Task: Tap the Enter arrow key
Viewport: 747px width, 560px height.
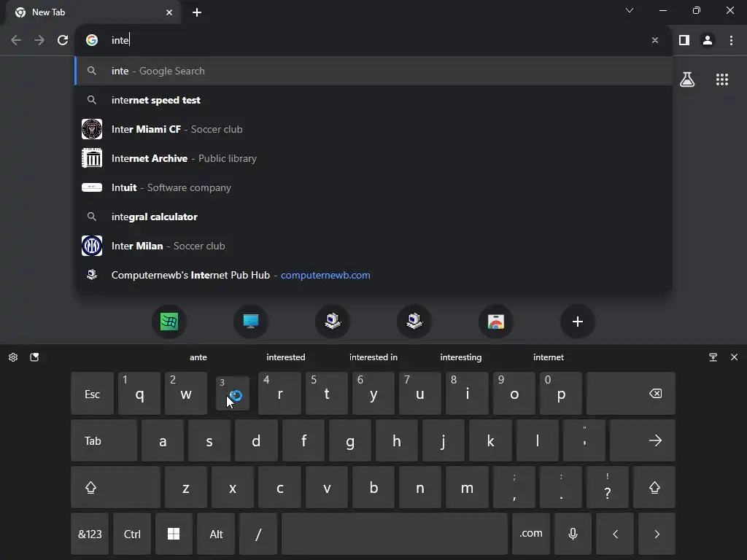Action: pyautogui.click(x=642, y=440)
